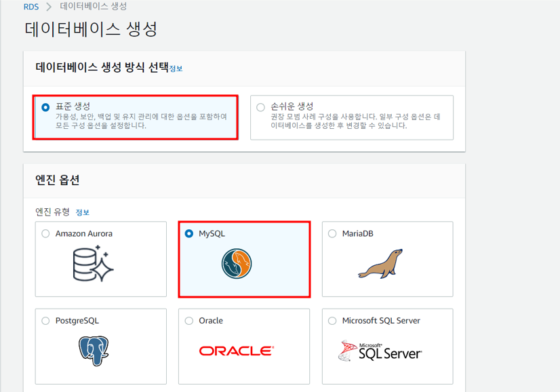Image resolution: width=560 pixels, height=392 pixels.
Task: Click the PostgreSQL elephant logo icon
Action: (x=94, y=351)
